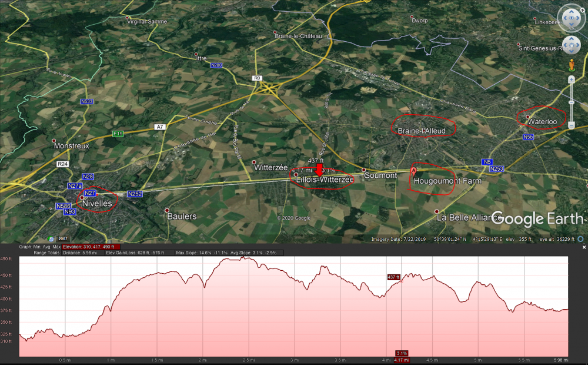The height and width of the screenshot is (365, 588).
Task: Click the N27a road shield
Action: (x=75, y=186)
